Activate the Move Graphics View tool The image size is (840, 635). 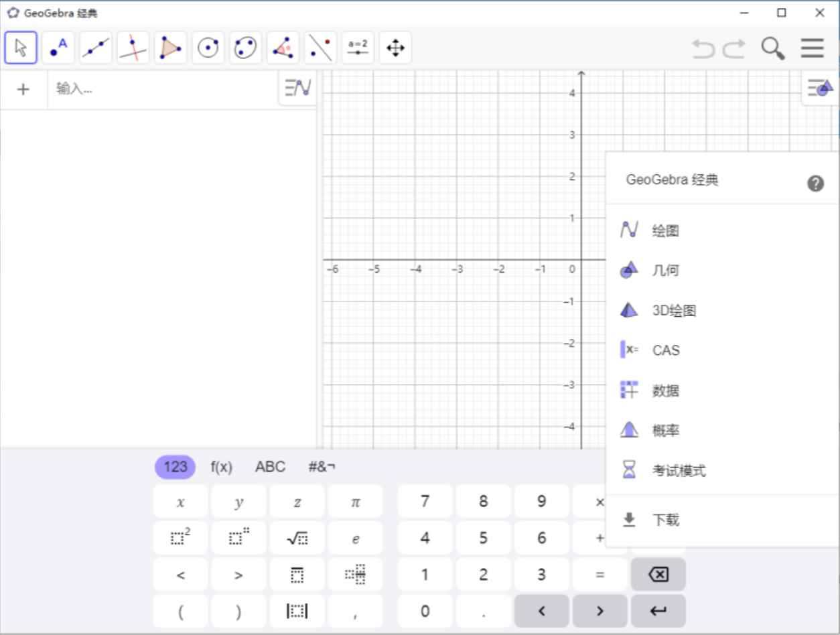point(395,47)
